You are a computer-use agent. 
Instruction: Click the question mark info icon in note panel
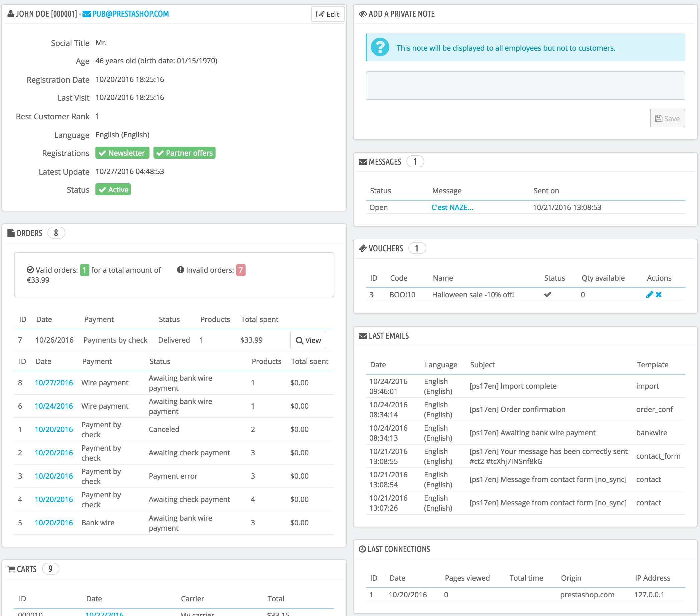point(380,47)
